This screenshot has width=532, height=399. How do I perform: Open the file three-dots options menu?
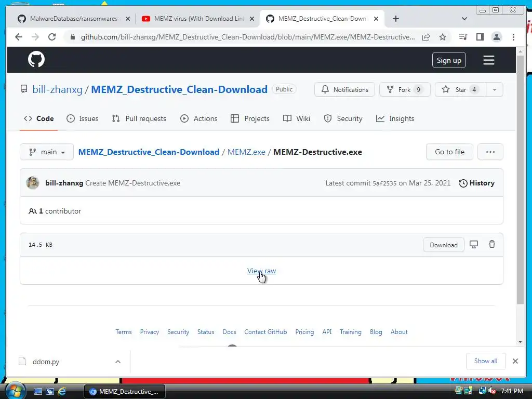(x=490, y=152)
